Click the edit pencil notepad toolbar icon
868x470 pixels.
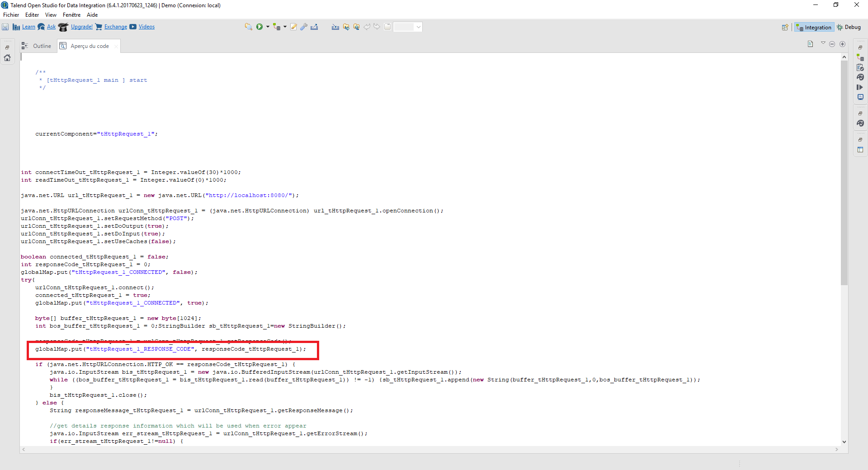pos(293,27)
